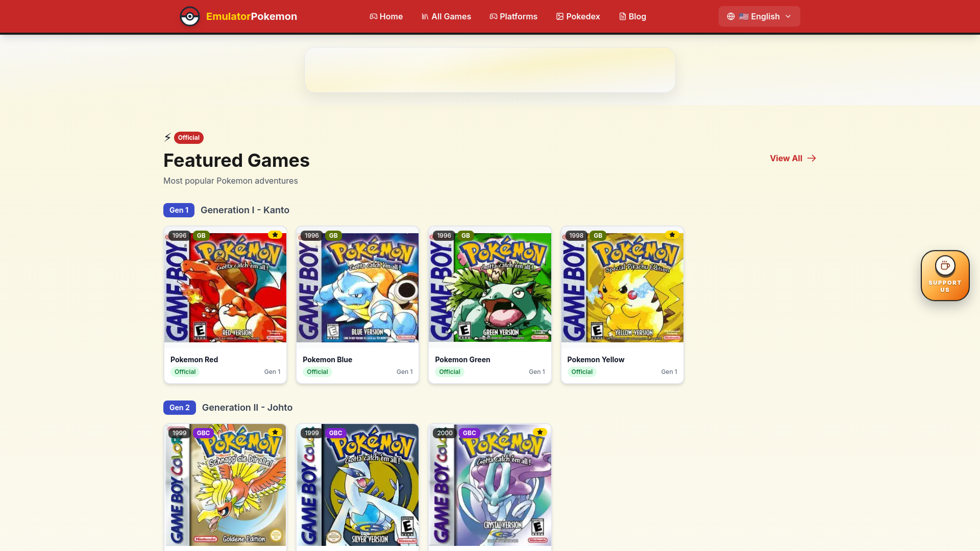Open the Pokemon Blue cover thumbnail
The image size is (980, 551).
pos(357,288)
